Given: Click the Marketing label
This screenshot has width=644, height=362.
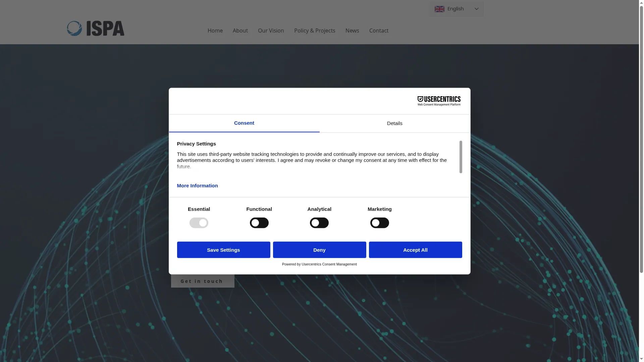Looking at the screenshot, I should click(x=380, y=209).
